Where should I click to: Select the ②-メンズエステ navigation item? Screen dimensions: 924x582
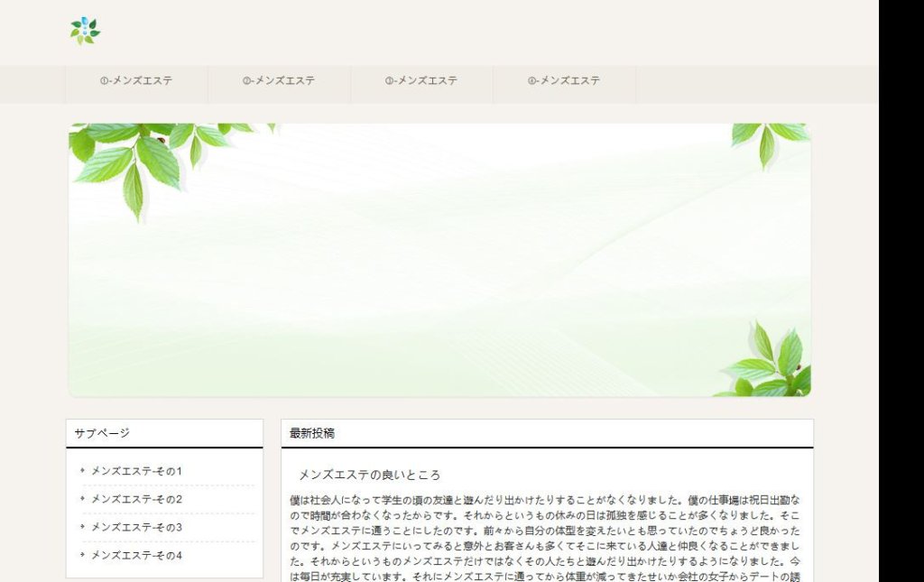pyautogui.click(x=279, y=81)
